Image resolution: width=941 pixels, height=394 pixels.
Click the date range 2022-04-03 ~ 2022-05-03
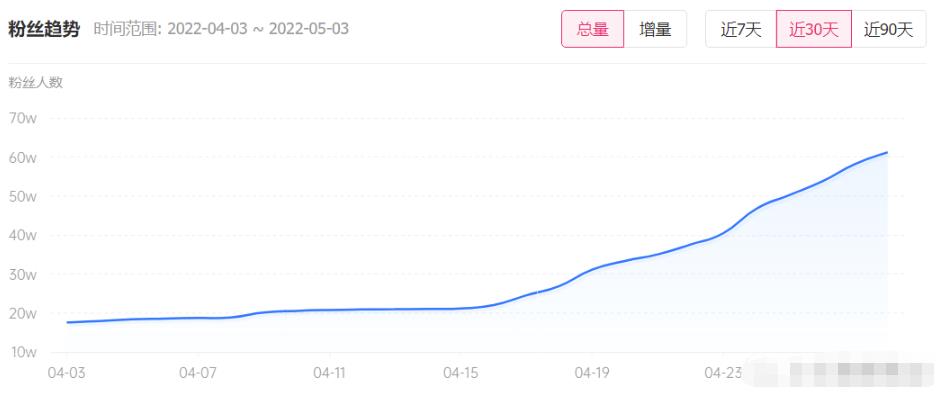point(257,29)
